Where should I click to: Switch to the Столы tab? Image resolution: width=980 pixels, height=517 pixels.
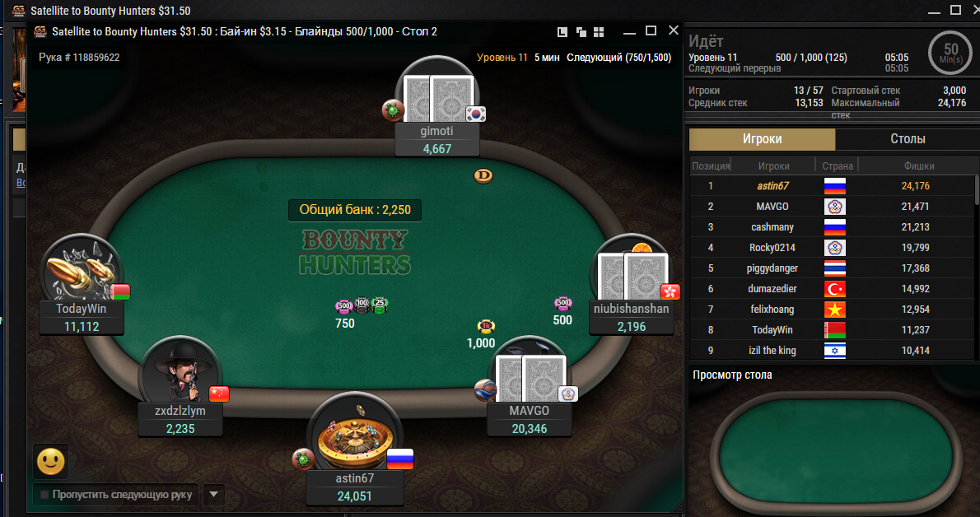coord(908,139)
